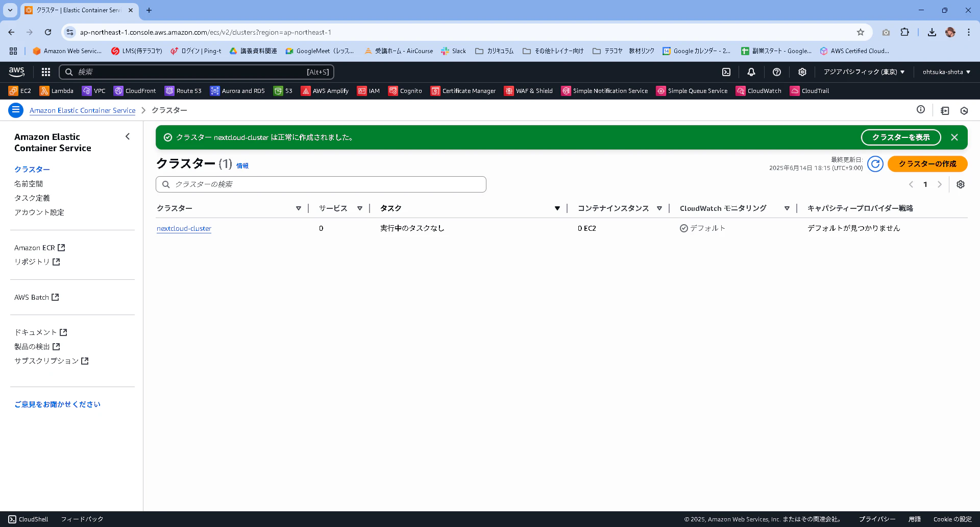
Task: Sort table by タスク column
Action: click(x=557, y=208)
